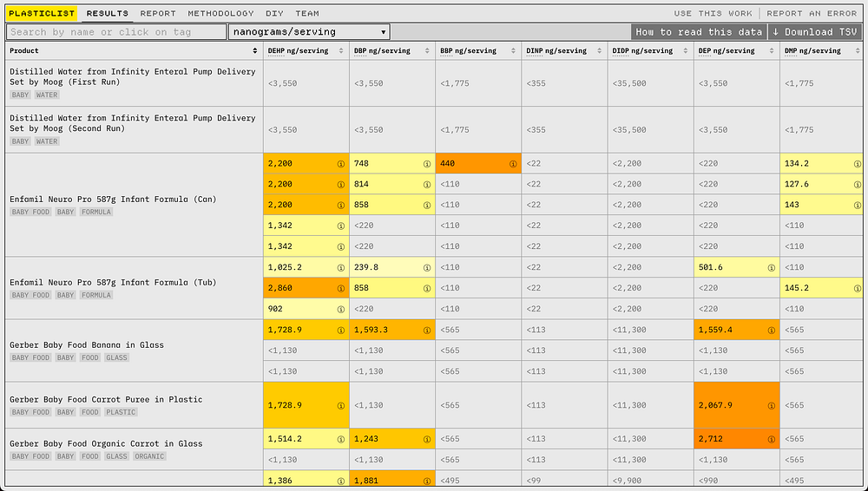Viewport: 868px width, 491px height.
Task: Click info icon in DEHP 1,386 cell
Action: click(x=341, y=481)
